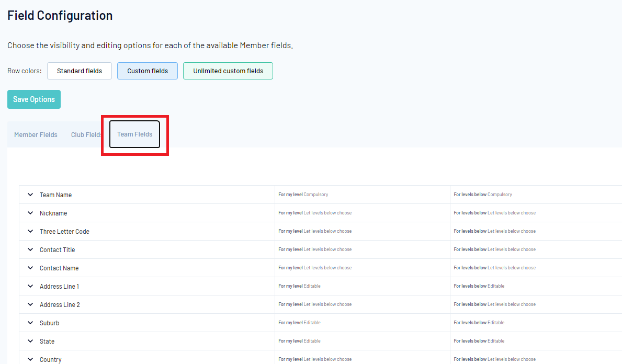Click Contact Name 'For levels below' cell
622x364 pixels.
pyautogui.click(x=536, y=268)
